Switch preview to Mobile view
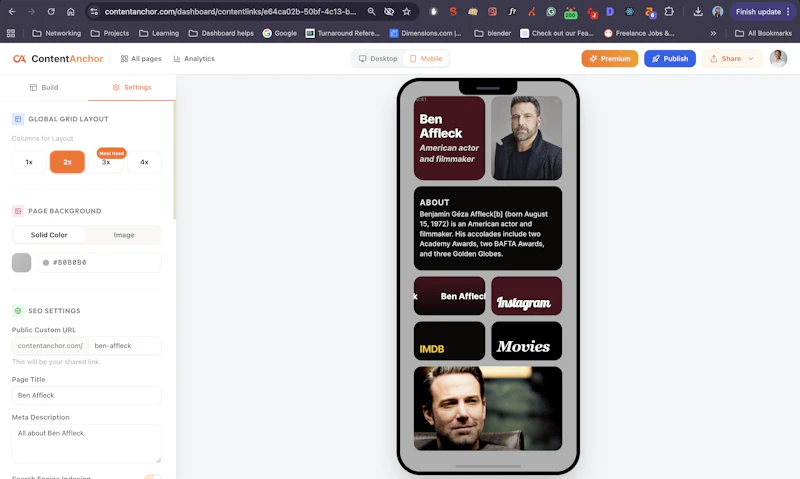800x479 pixels. pyautogui.click(x=426, y=59)
